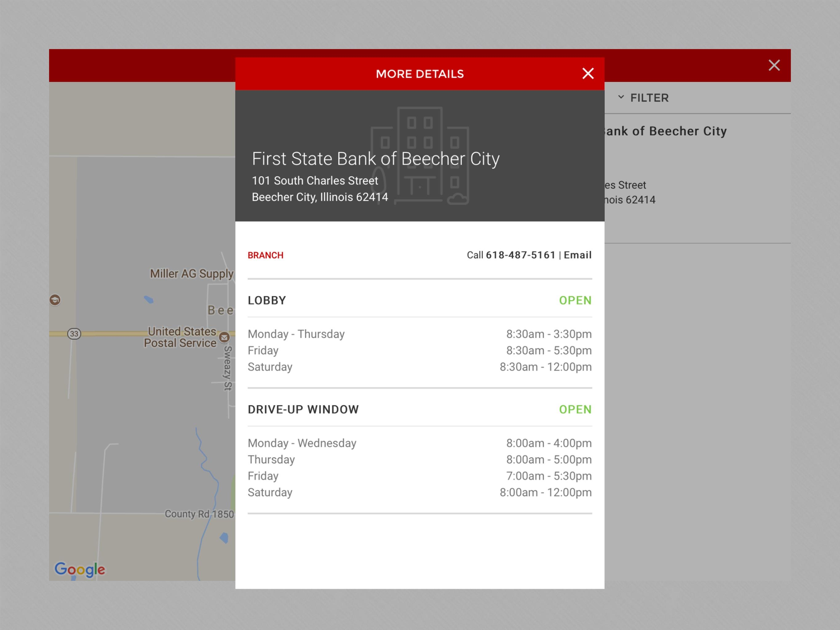Click the drive-up Friday hours 7:00am - 5:30pm
The image size is (840, 630).
tap(549, 476)
